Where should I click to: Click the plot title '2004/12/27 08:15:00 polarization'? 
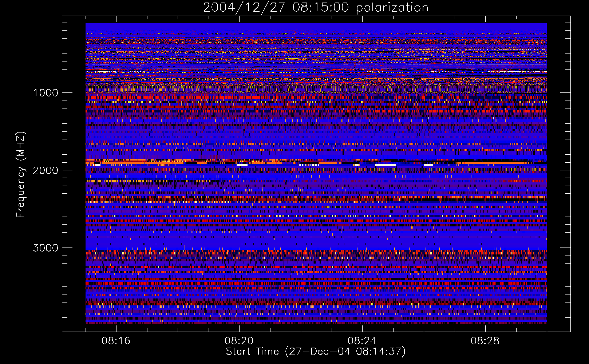point(316,8)
